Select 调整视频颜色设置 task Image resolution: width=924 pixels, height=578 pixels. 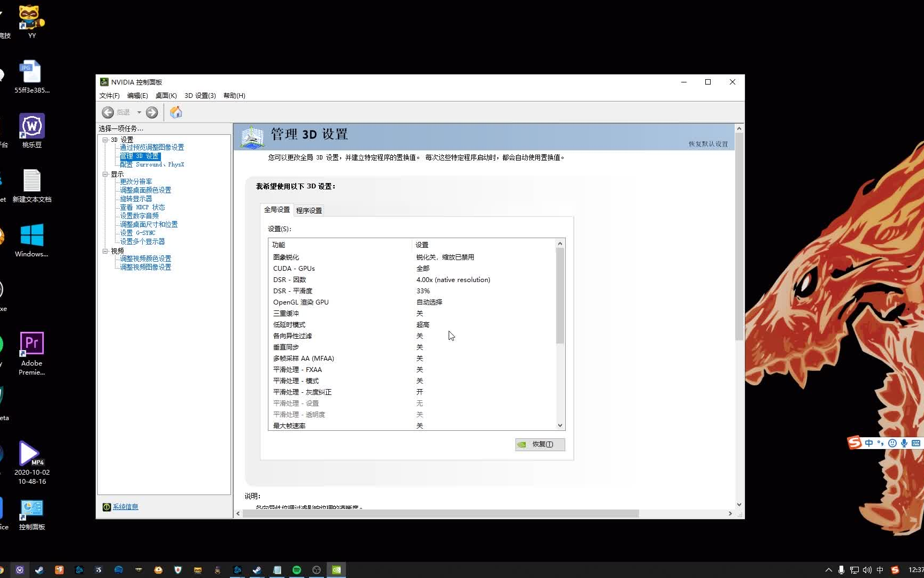tap(145, 259)
